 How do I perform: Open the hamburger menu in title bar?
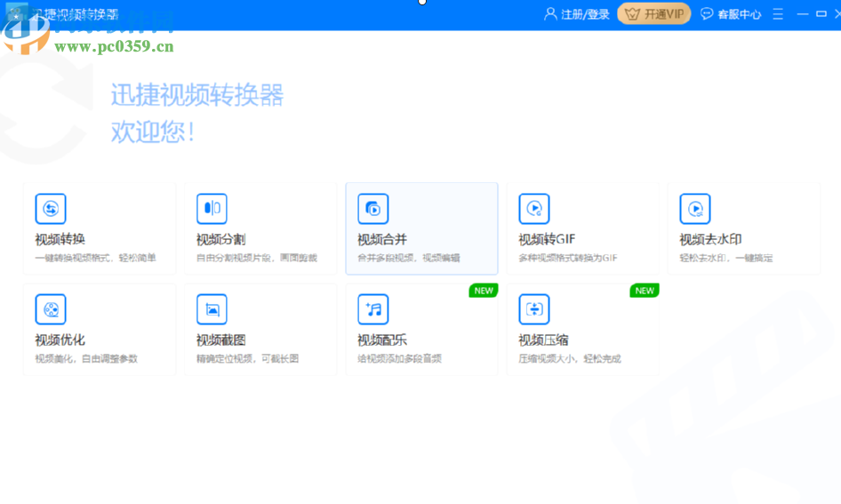tap(779, 14)
